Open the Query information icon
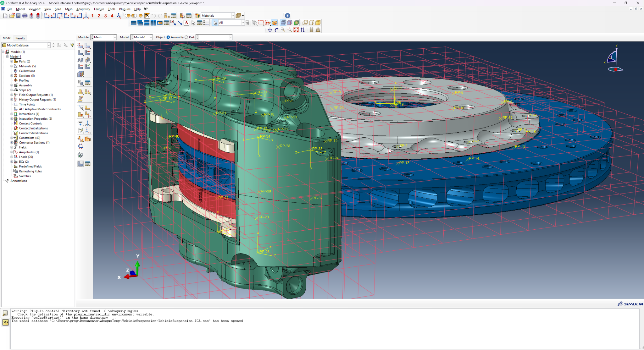This screenshot has width=644, height=350. 287,16
